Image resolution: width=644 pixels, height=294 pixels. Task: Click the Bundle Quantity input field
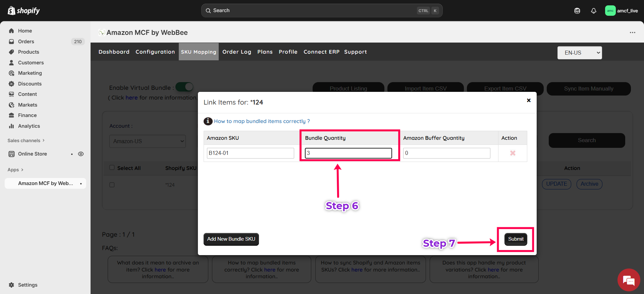348,153
